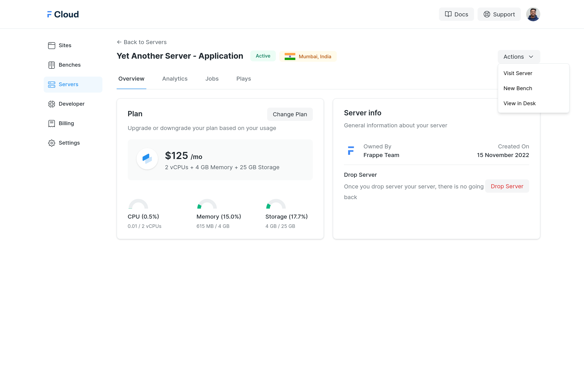Click the back arrow icon
This screenshot has height=392, width=584.
(x=119, y=42)
